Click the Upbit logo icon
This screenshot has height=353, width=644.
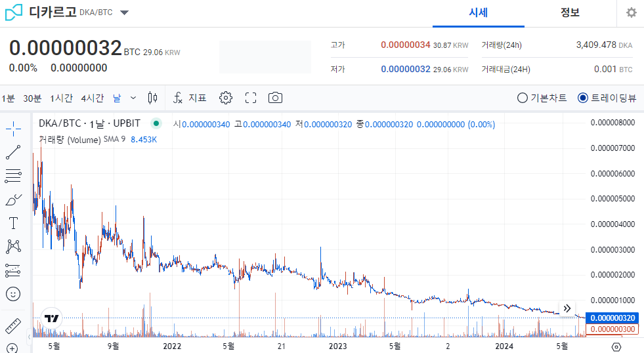(14, 12)
